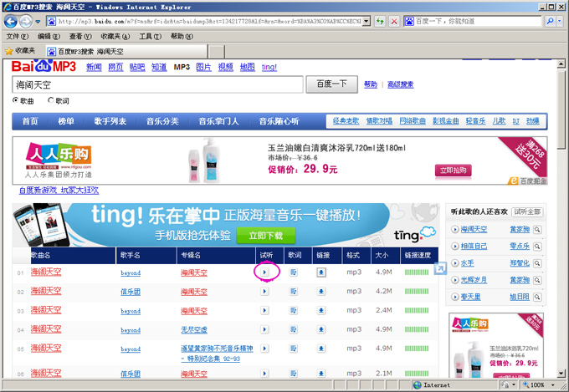Click the 海阔天空 search input field
The width and height of the screenshot is (569, 392).
pos(157,84)
